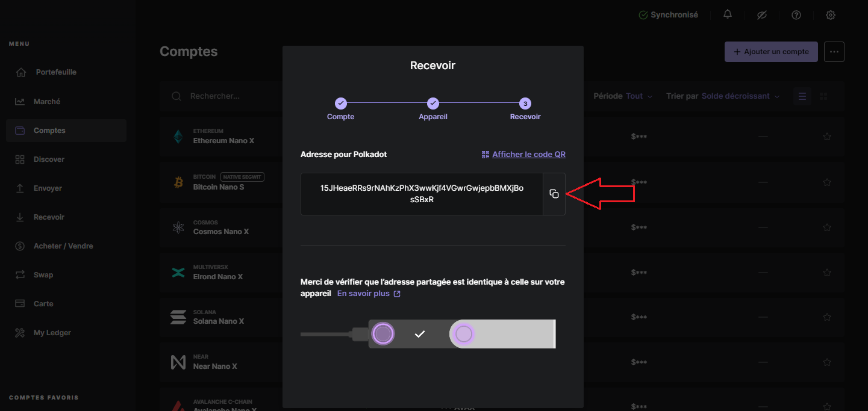Click the three-dot more options button
The image size is (868, 411).
(x=834, y=52)
